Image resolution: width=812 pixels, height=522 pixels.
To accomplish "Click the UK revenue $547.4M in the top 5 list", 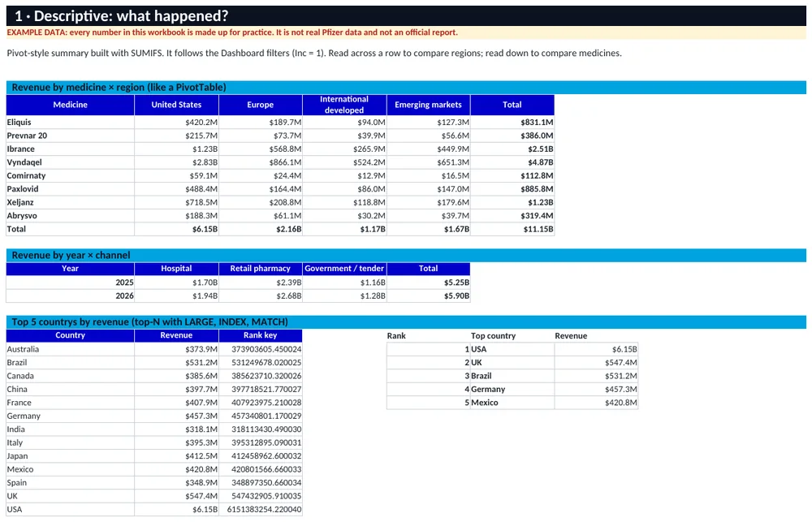I will 596,363.
